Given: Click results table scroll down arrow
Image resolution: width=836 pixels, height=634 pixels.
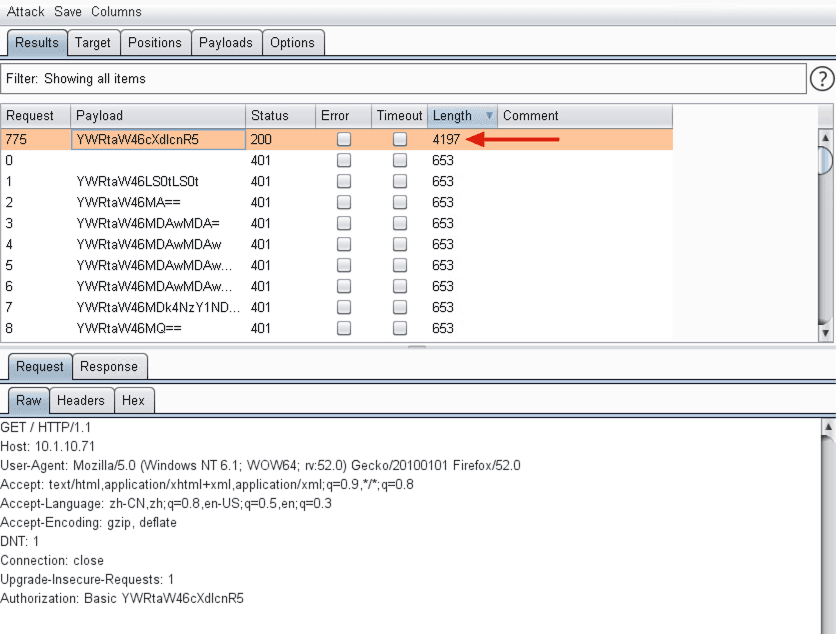Looking at the screenshot, I should click(x=825, y=333).
